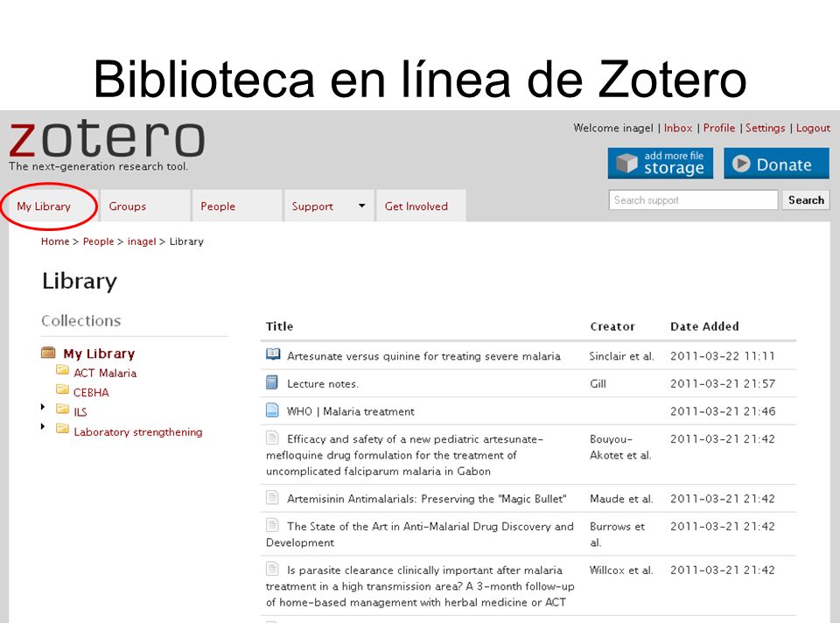Focus the Search support field
Image resolution: width=840 pixels, height=630 pixels.
693,199
